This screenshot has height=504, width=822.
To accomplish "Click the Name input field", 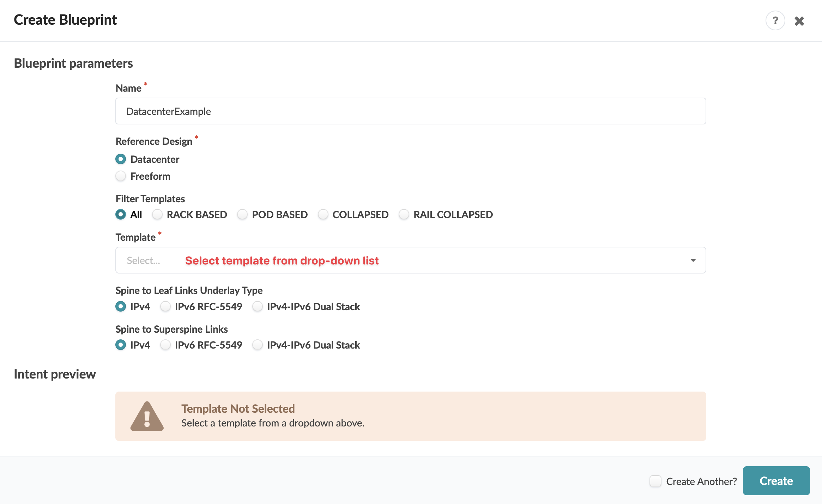I will (411, 111).
